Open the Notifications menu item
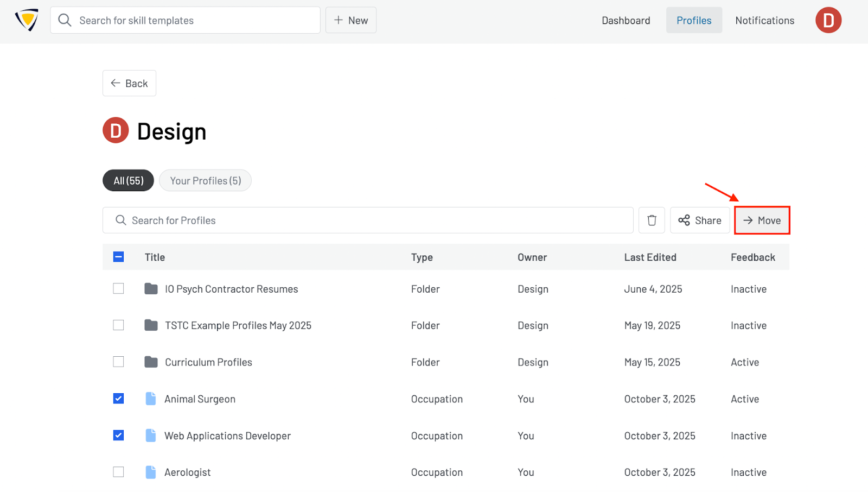This screenshot has width=868, height=492. click(x=764, y=21)
